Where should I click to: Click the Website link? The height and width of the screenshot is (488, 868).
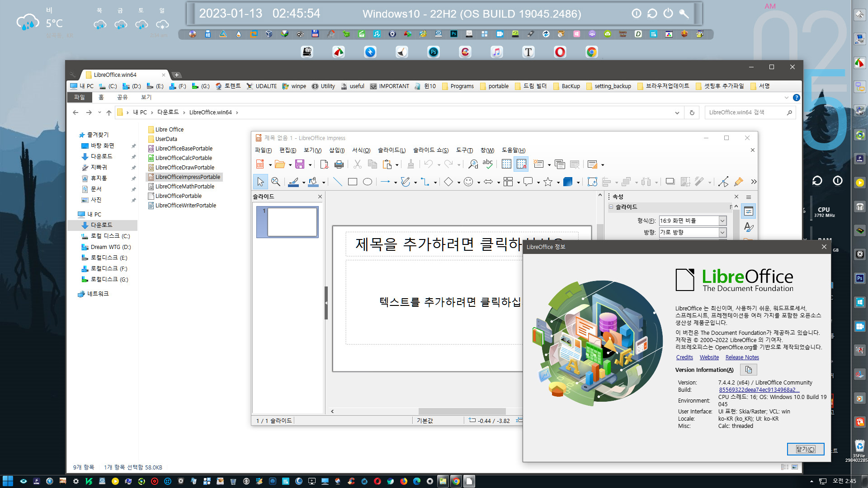pyautogui.click(x=709, y=357)
